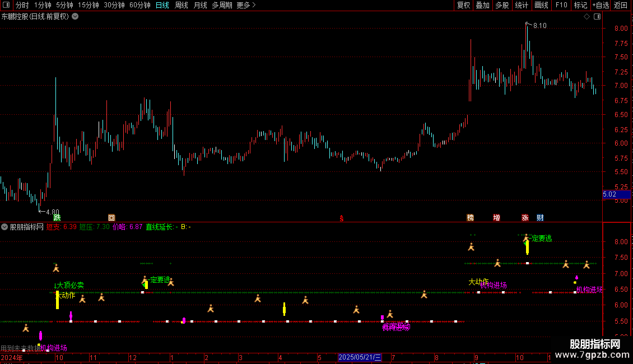
Task: Select the 60分钟 period tab
Action: tap(139, 5)
